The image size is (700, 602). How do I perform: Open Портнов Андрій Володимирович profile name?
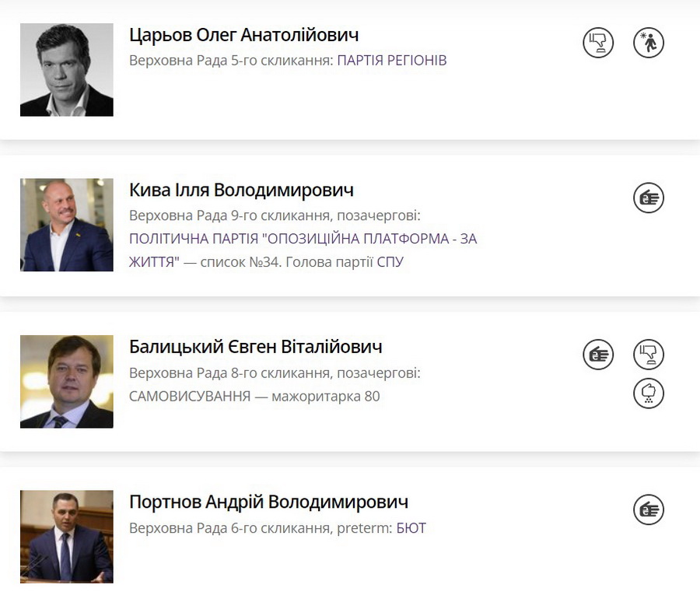tap(268, 502)
